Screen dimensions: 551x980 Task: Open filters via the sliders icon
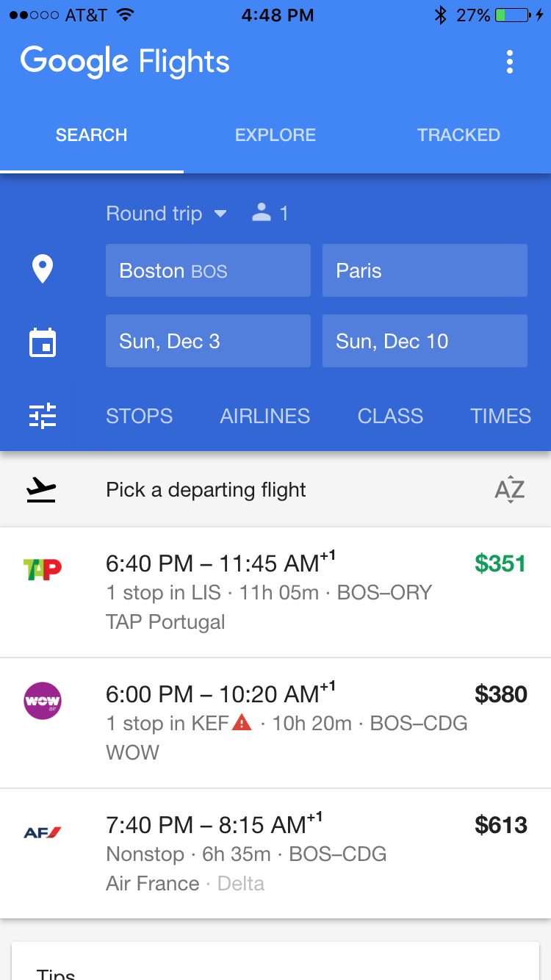coord(43,416)
